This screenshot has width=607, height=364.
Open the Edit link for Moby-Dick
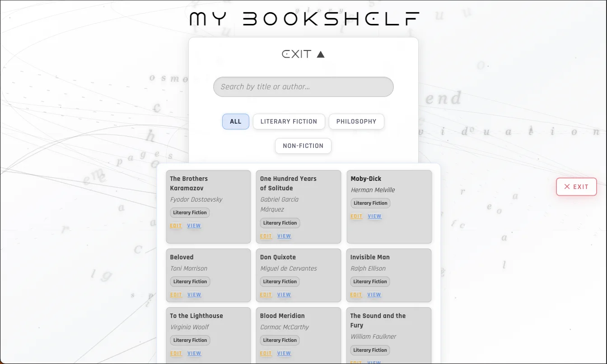pos(356,216)
